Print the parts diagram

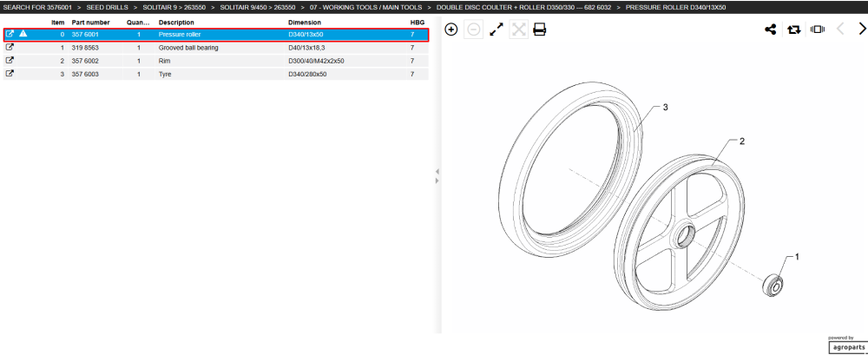click(539, 30)
